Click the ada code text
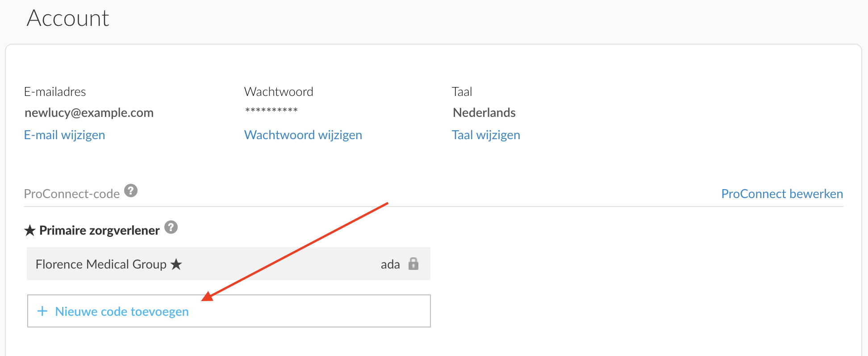Viewport: 868px width, 356px height. tap(390, 265)
